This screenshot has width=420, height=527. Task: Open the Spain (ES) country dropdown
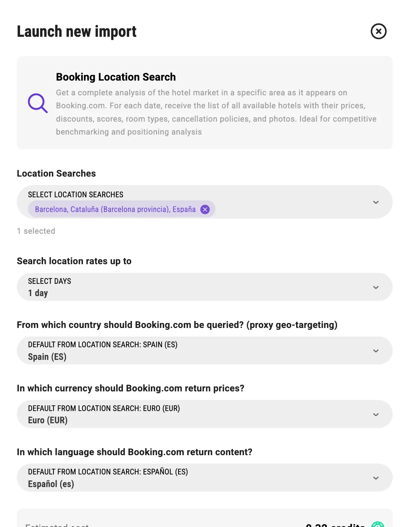tap(205, 351)
